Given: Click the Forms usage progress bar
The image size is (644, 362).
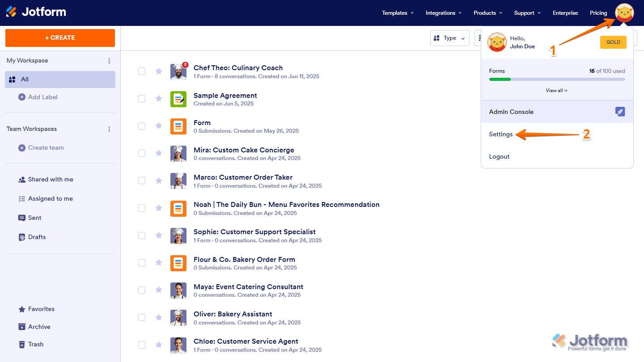Looking at the screenshot, I should pyautogui.click(x=557, y=79).
